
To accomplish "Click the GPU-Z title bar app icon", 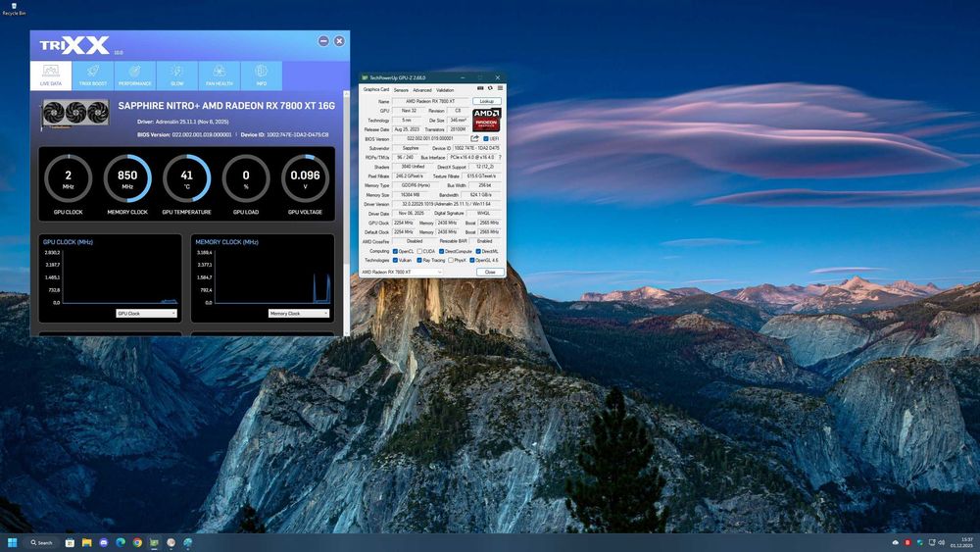I will pyautogui.click(x=365, y=78).
